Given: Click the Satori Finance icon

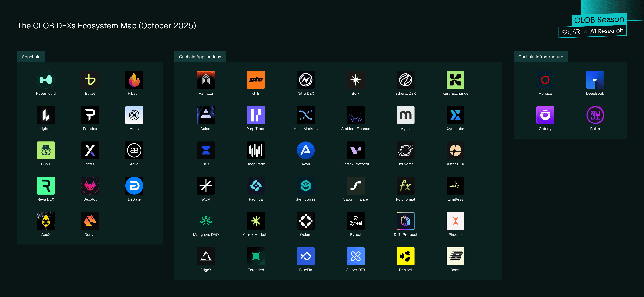Looking at the screenshot, I should pyautogui.click(x=356, y=186).
